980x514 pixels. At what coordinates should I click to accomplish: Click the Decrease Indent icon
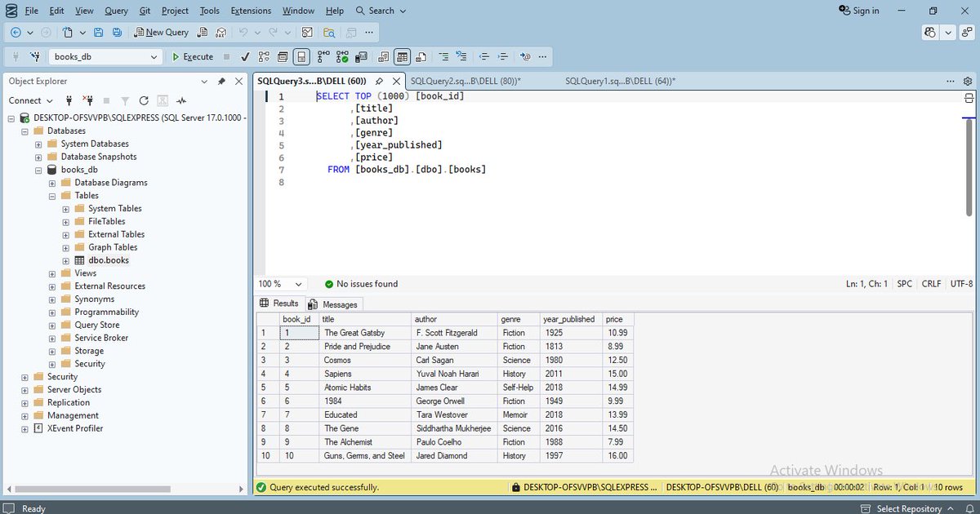click(484, 57)
